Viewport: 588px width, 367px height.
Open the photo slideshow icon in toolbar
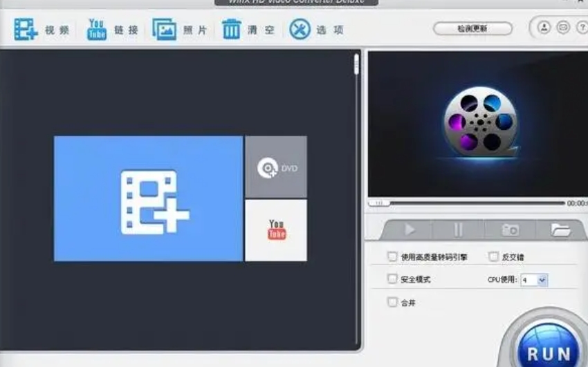click(164, 29)
